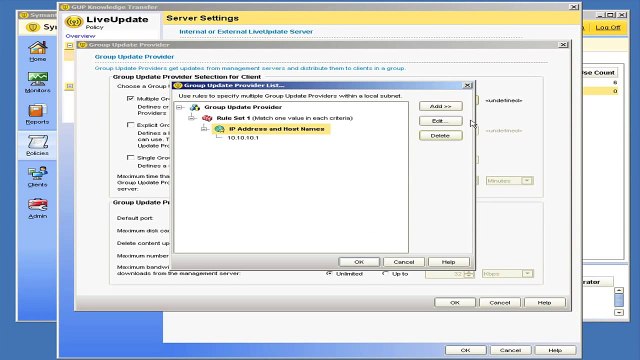Click Cancel in LiveUpdate Policy window
This screenshot has height=360, width=640.
(511, 350)
